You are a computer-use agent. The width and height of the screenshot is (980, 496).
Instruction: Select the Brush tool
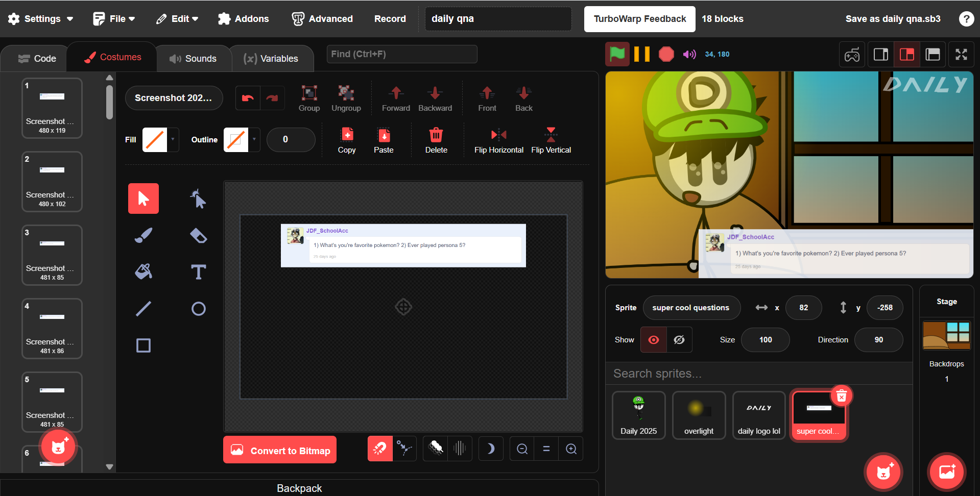tap(144, 235)
